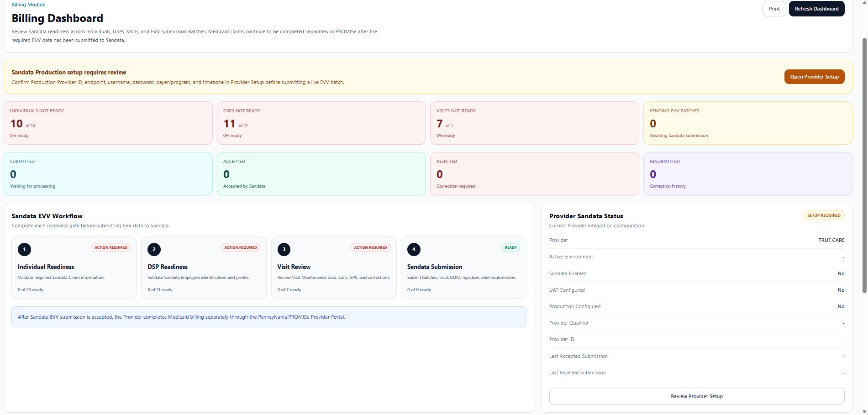
Task: Select the Pending EVV Batches card
Action: [748, 123]
